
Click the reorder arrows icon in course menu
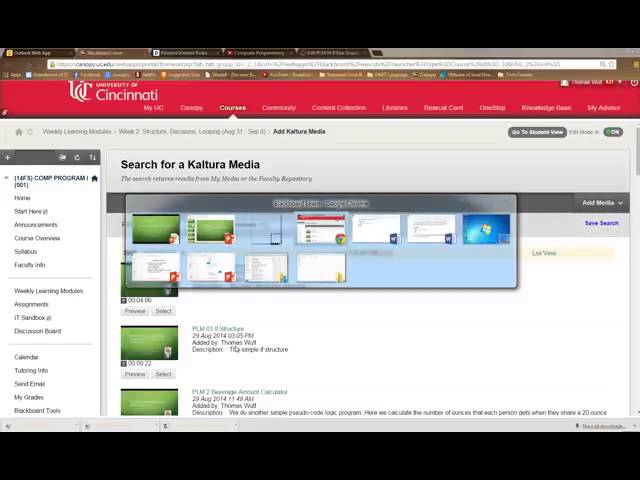coord(93,157)
